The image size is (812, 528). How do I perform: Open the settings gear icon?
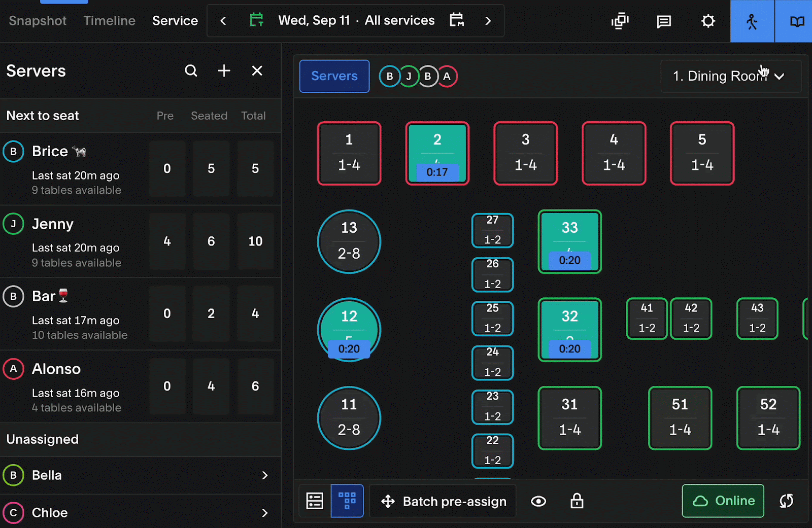(x=708, y=21)
